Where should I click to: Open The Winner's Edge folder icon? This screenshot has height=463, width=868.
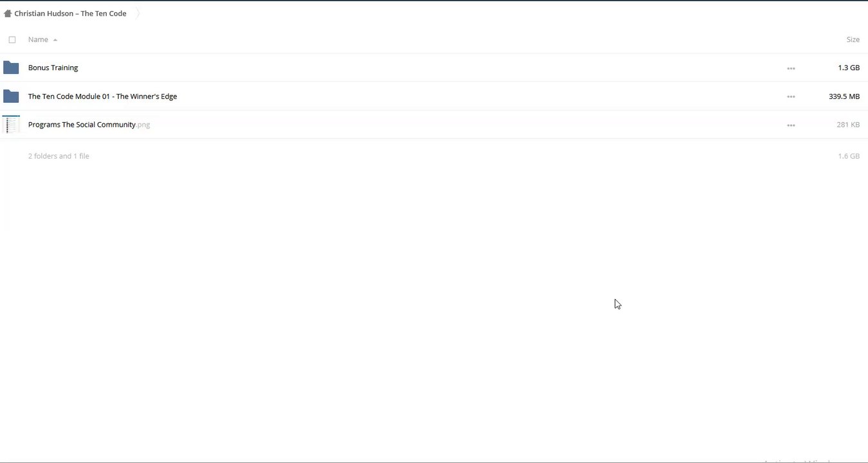[11, 96]
